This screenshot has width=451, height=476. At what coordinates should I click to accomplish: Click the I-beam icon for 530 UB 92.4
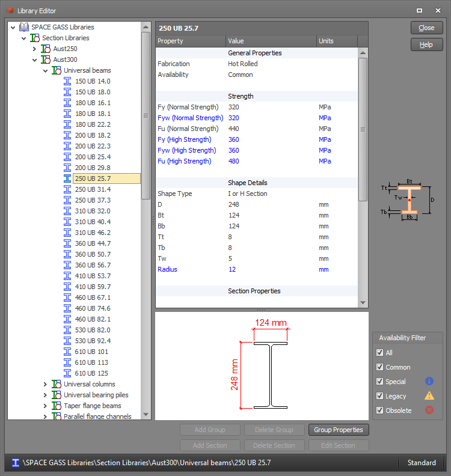(x=67, y=341)
